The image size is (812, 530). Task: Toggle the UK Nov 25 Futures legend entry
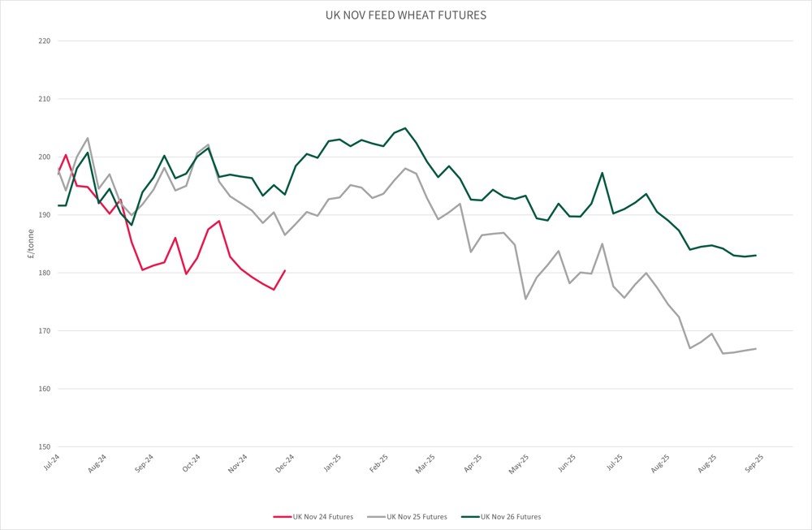click(x=417, y=517)
